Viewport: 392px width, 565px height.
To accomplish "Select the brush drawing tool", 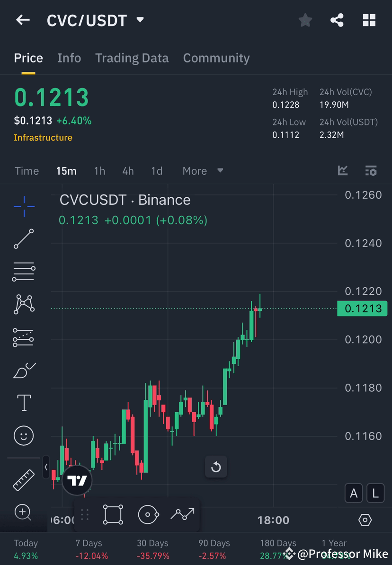I will pos(24,370).
